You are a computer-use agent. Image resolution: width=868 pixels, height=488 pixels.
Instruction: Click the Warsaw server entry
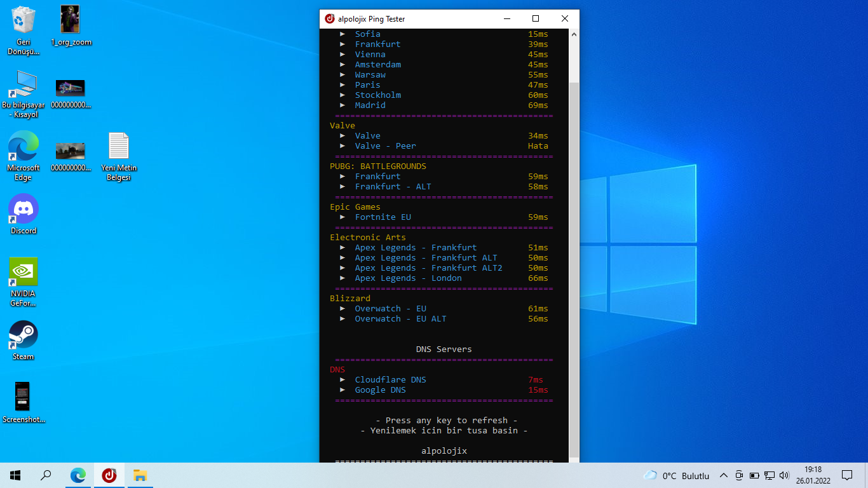444,75
